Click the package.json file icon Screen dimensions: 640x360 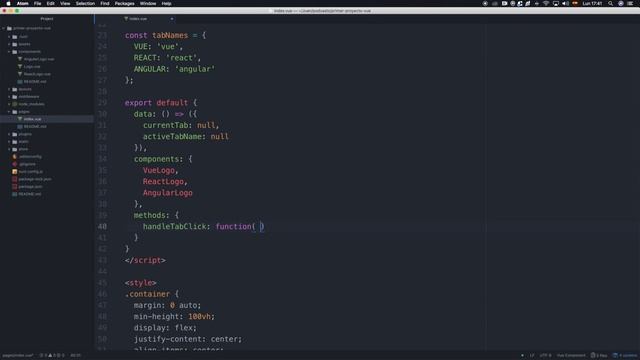pyautogui.click(x=15, y=187)
